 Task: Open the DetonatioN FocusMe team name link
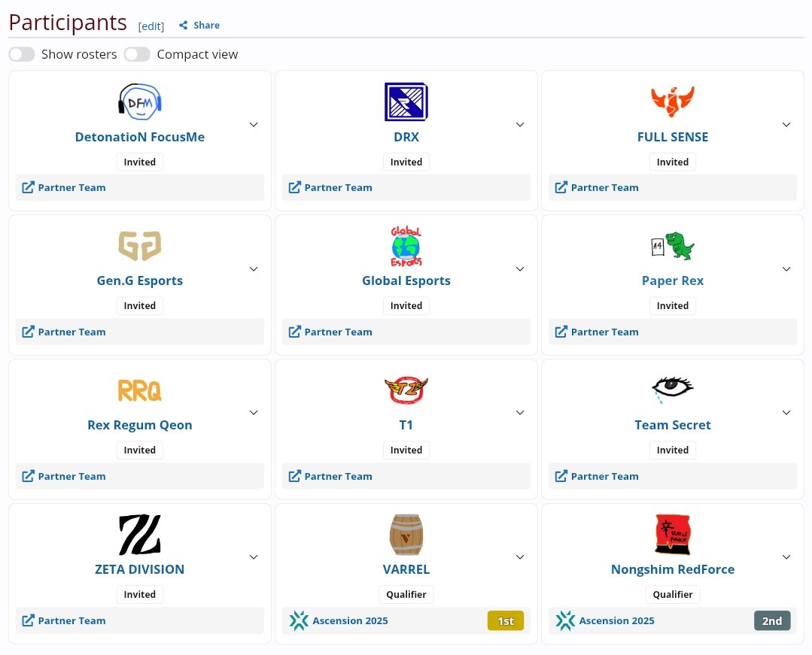140,137
